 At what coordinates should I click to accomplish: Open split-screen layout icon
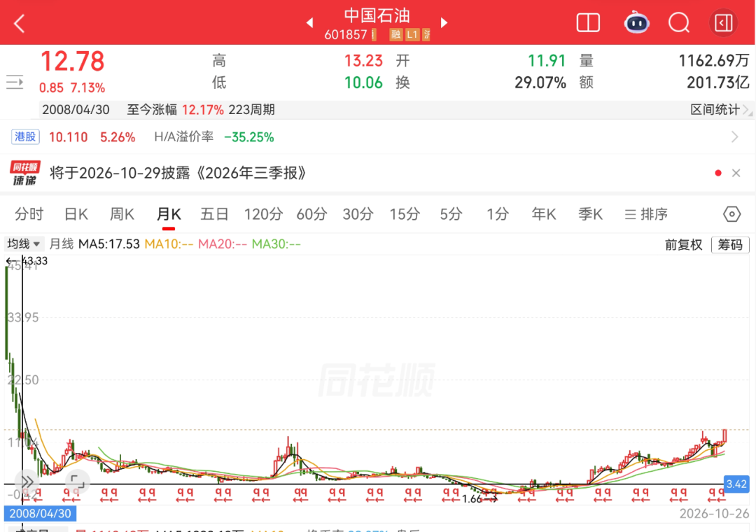click(x=588, y=22)
